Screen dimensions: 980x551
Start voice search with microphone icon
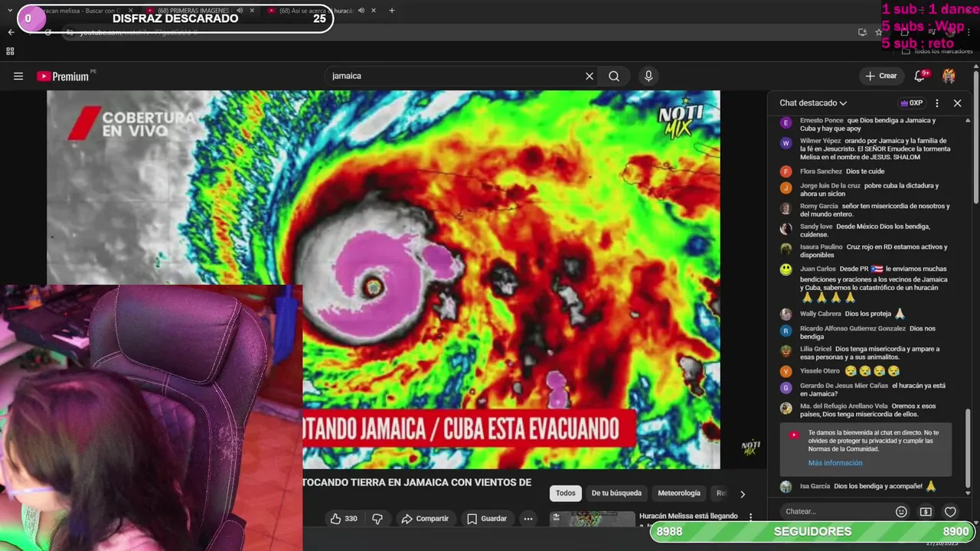point(648,76)
